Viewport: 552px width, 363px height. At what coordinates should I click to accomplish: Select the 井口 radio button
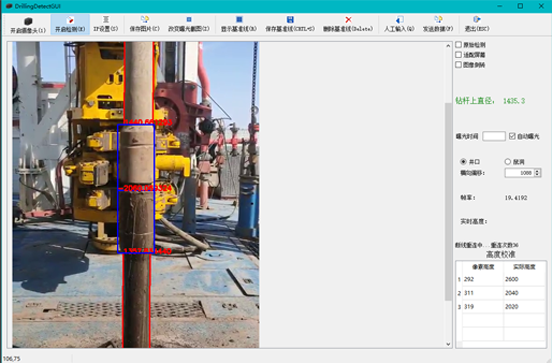point(463,162)
